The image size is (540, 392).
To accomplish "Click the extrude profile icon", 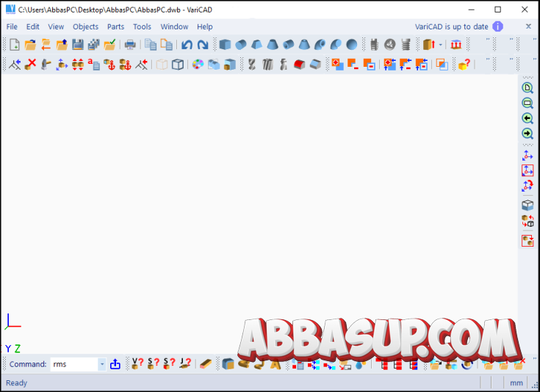I will click(x=429, y=44).
